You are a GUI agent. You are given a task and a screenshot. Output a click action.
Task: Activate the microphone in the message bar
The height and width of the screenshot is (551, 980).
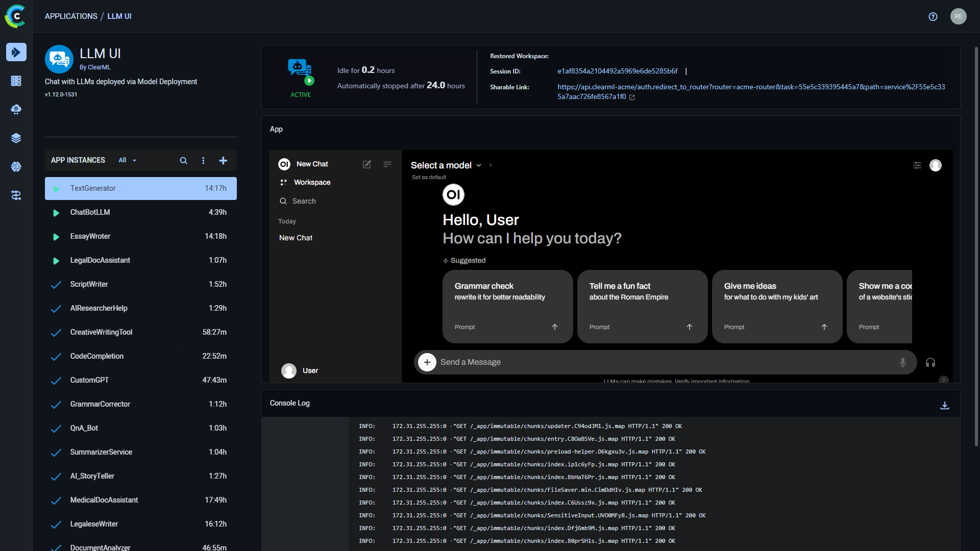(x=902, y=362)
